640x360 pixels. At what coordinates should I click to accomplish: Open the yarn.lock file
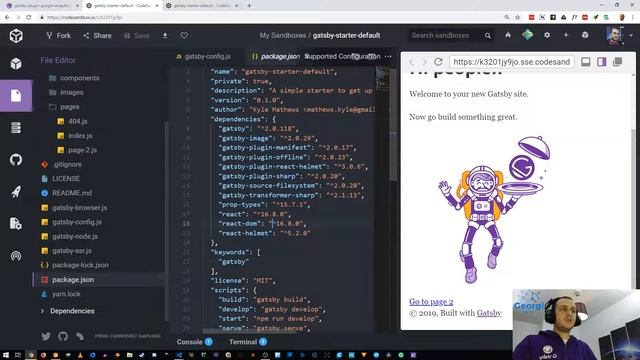tap(61, 294)
